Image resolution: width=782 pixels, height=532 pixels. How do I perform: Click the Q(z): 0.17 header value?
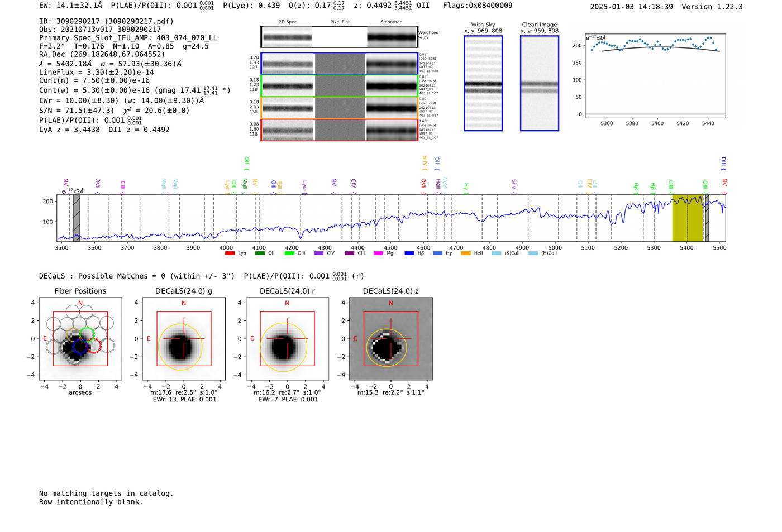tap(317, 6)
